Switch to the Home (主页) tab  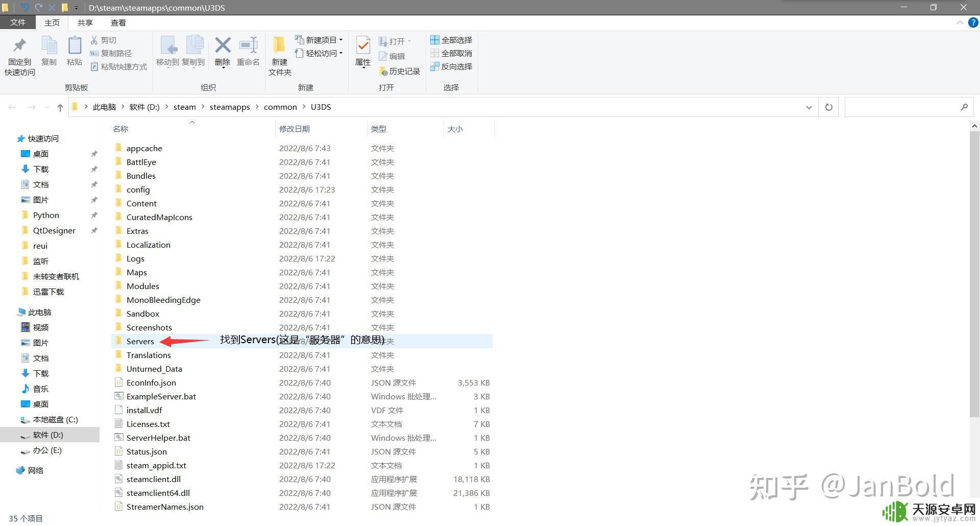[x=52, y=22]
